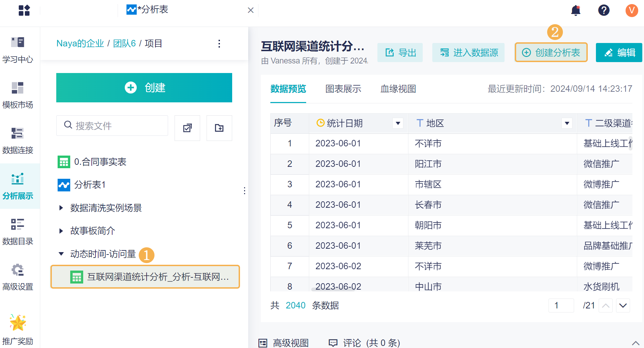644x348 pixels.
Task: Switch to the 血缘视图 tab
Action: [398, 89]
